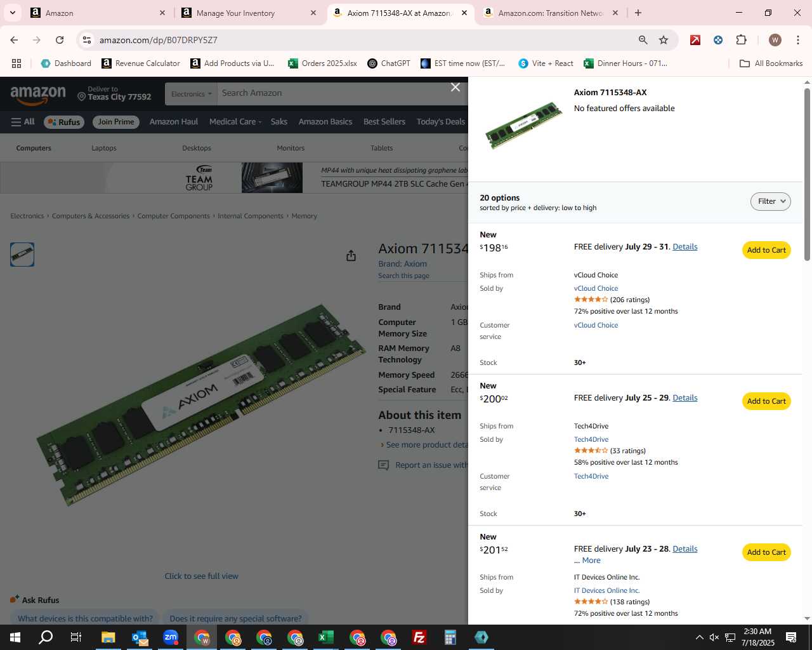Viewport: 812px width, 650px height.
Task: Open the Revenue Calculator bookmark
Action: click(x=141, y=63)
